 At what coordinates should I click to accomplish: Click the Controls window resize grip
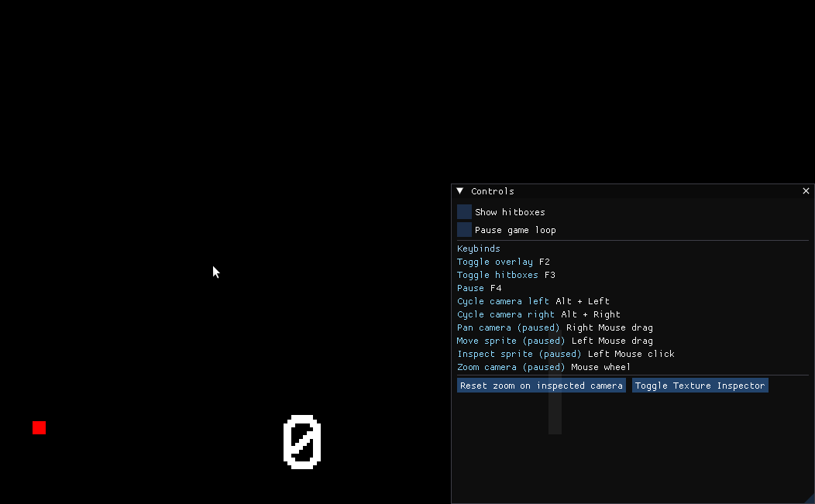(810, 499)
